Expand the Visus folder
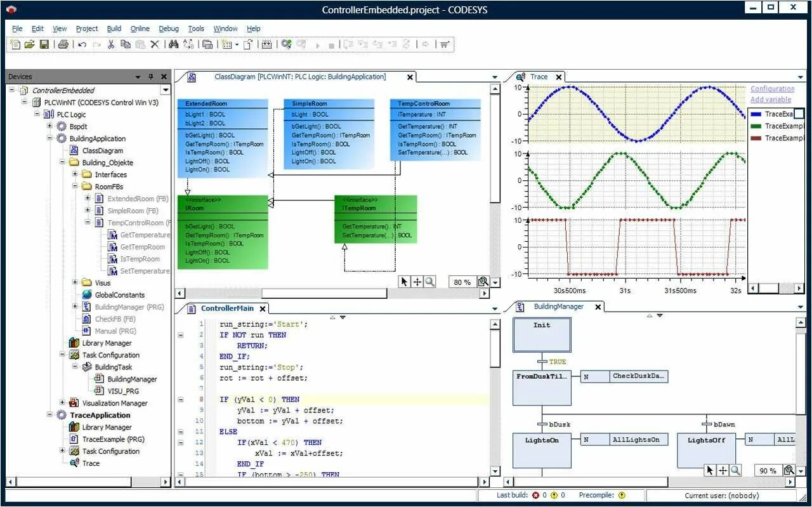The width and height of the screenshot is (812, 507). click(x=75, y=283)
